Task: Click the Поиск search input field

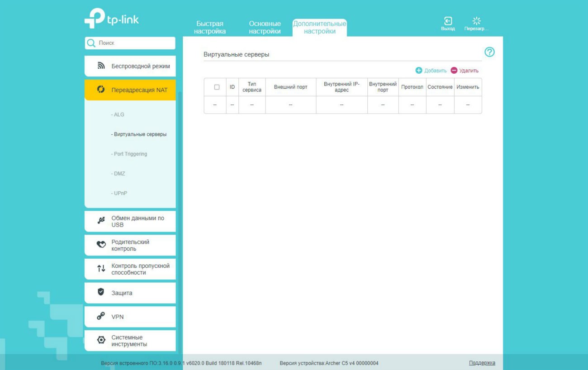Action: (x=135, y=43)
